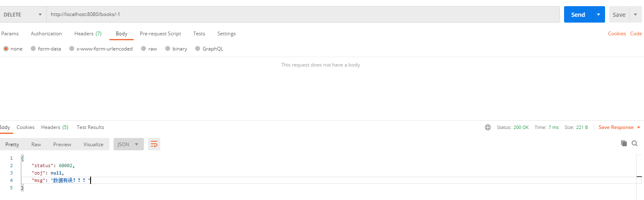Open the Pre-request Script tab
Image resolution: width=644 pixels, height=200 pixels.
160,34
